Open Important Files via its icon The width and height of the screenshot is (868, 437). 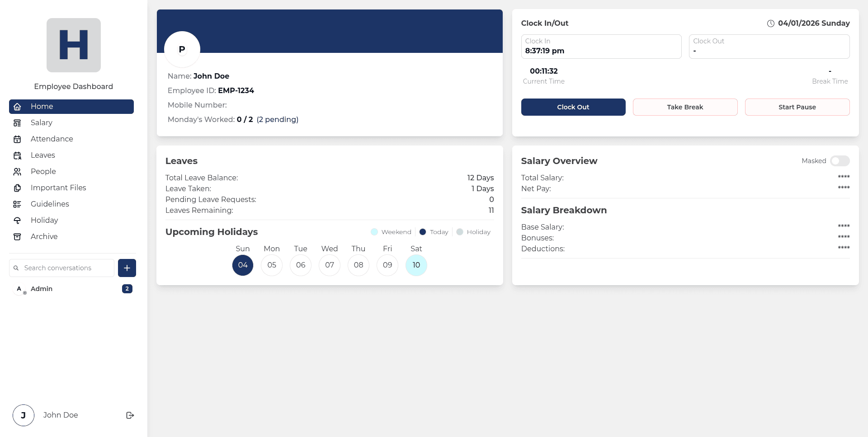(17, 188)
